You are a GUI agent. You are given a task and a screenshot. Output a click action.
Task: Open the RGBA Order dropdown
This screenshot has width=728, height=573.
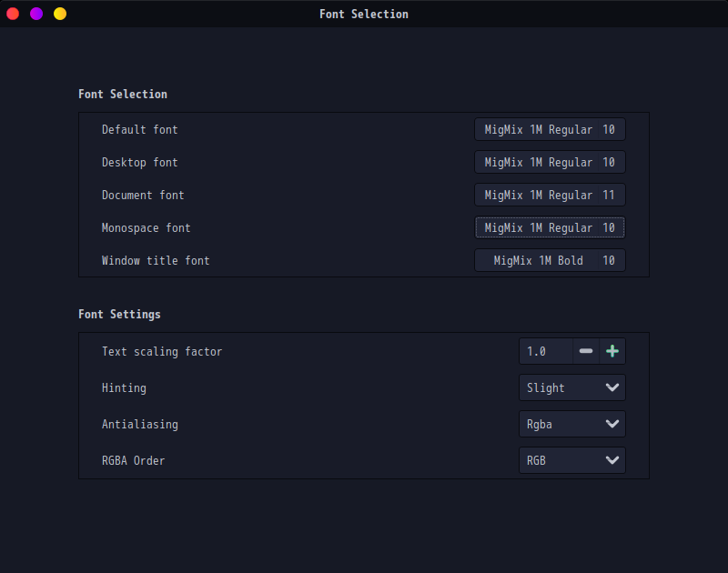tap(571, 460)
